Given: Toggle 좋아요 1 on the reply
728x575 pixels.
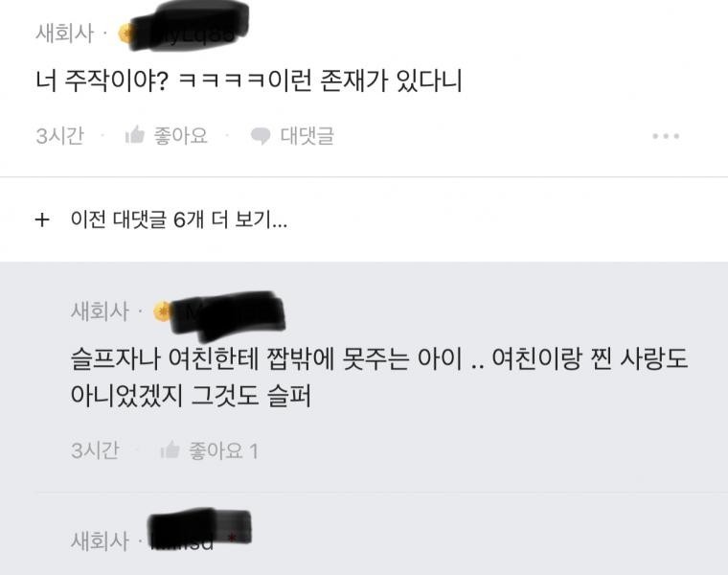Looking at the screenshot, I should pyautogui.click(x=223, y=450).
